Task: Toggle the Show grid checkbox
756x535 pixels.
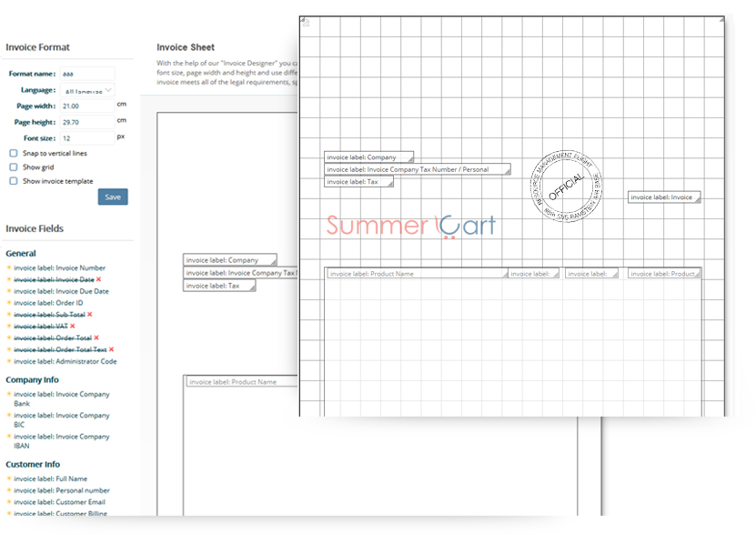Action: (14, 167)
